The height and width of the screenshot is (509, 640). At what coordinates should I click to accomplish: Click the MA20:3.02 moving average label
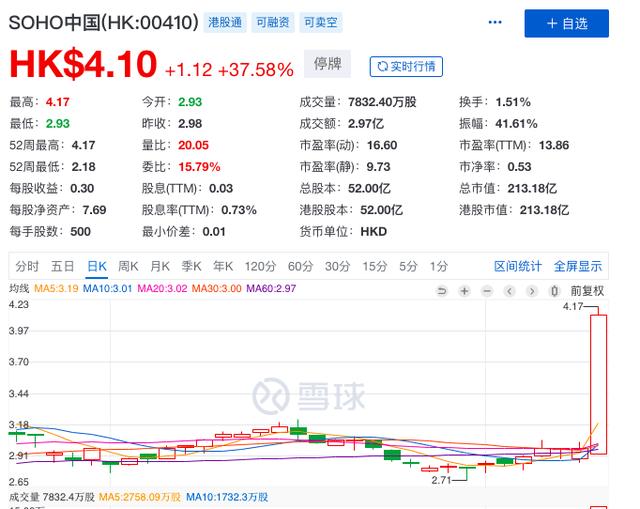pyautogui.click(x=162, y=289)
